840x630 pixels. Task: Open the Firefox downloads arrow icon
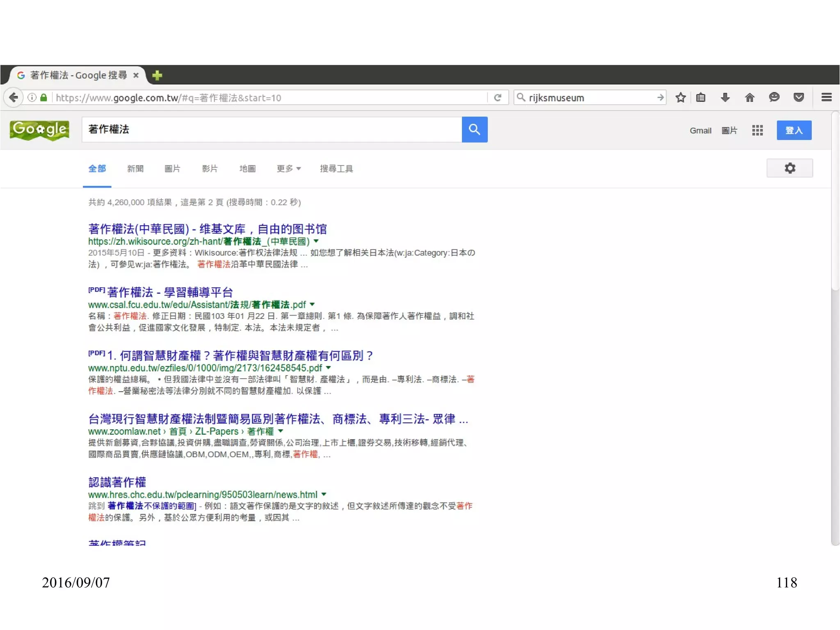(x=725, y=98)
